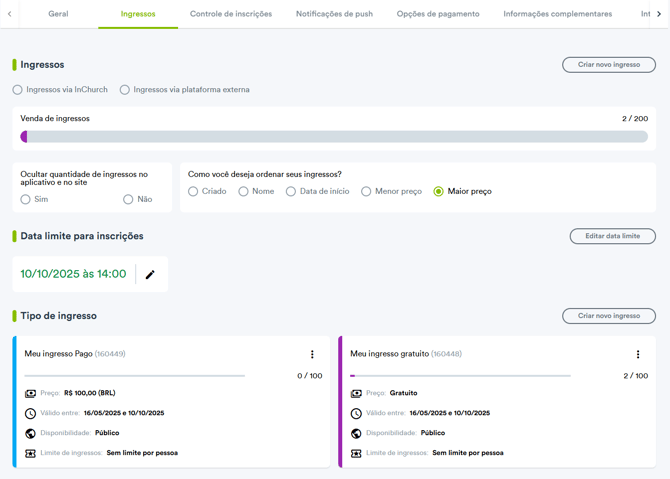Image resolution: width=670 pixels, height=479 pixels.
Task: Click the Venda de ingressos progress bar
Action: pos(334,137)
